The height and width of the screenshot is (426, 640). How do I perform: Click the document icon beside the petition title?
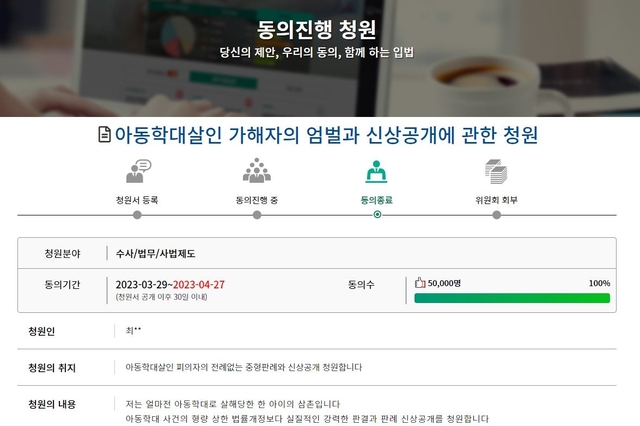105,135
